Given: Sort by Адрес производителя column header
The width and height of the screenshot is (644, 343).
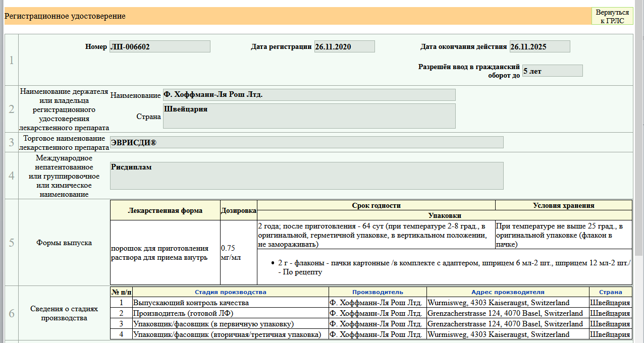Looking at the screenshot, I should click(x=508, y=292).
